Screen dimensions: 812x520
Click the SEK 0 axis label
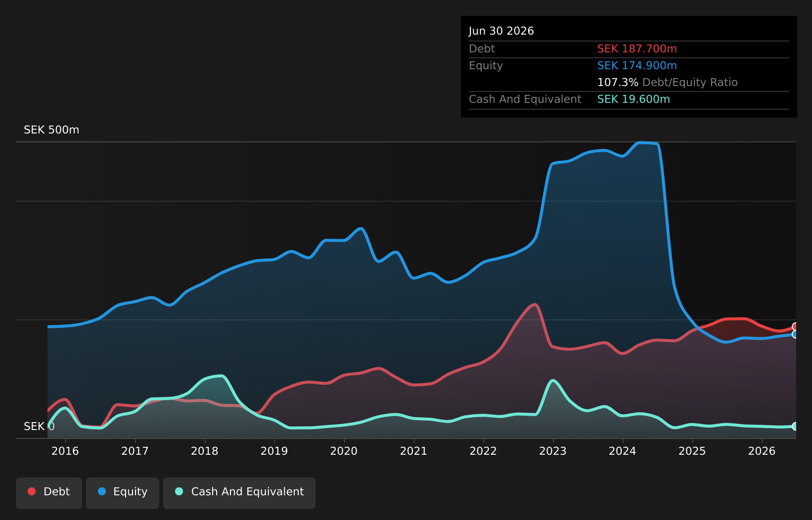[39, 427]
